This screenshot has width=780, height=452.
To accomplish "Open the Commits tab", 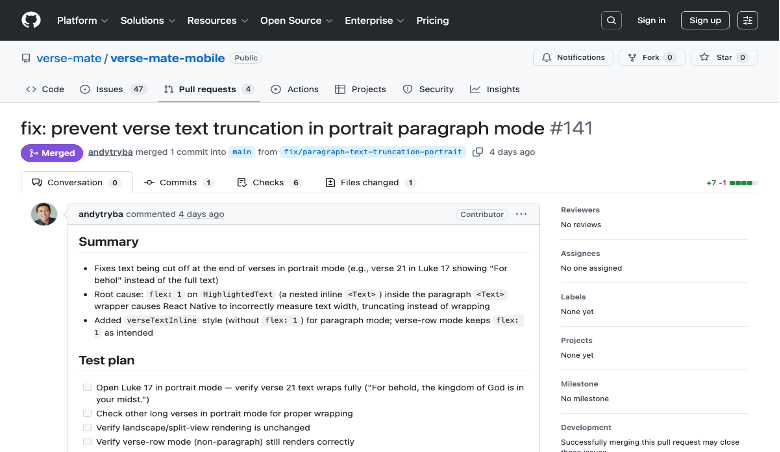I will (x=177, y=183).
